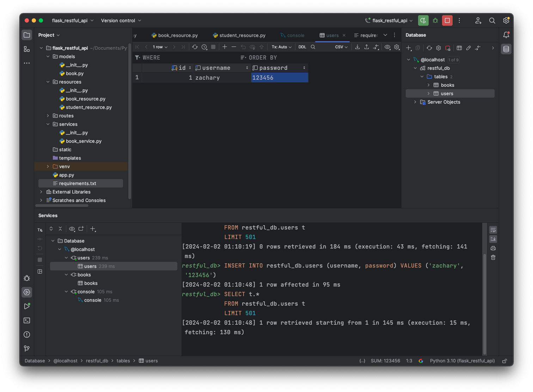Open the CSV data extractor dropdown
The width and height of the screenshot is (533, 392).
341,47
